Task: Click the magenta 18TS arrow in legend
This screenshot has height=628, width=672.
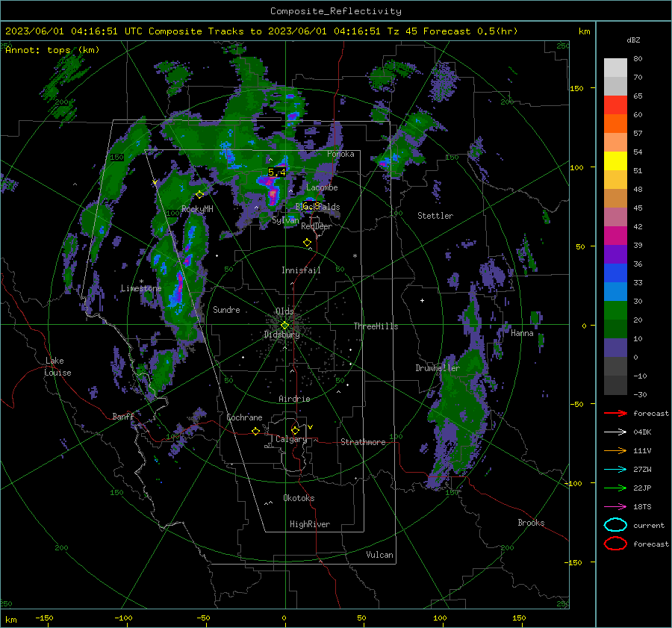Action: click(615, 507)
